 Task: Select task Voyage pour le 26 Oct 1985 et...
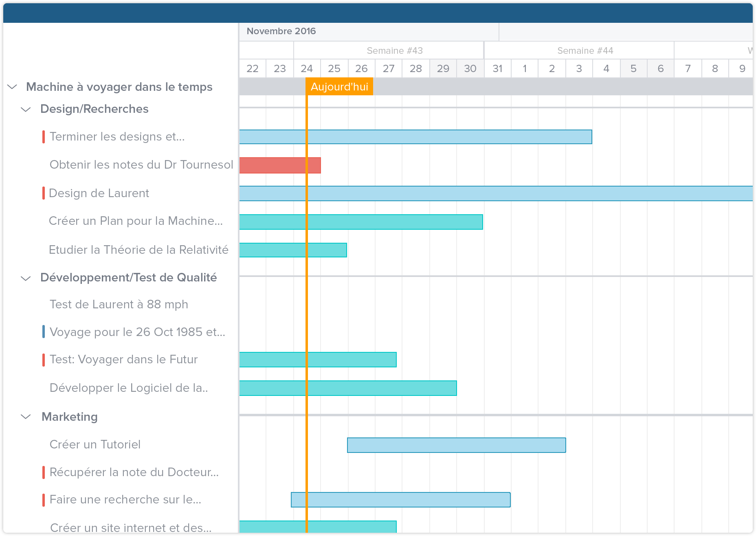pos(137,332)
